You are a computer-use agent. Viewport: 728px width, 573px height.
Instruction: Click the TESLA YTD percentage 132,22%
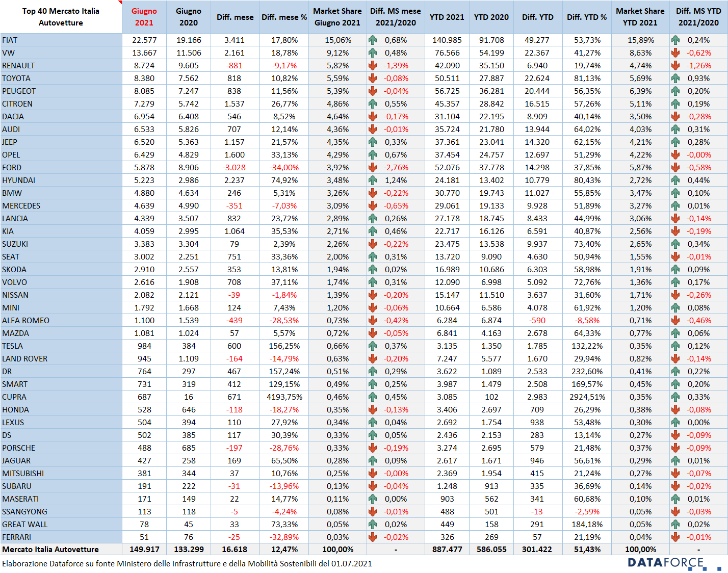(587, 346)
